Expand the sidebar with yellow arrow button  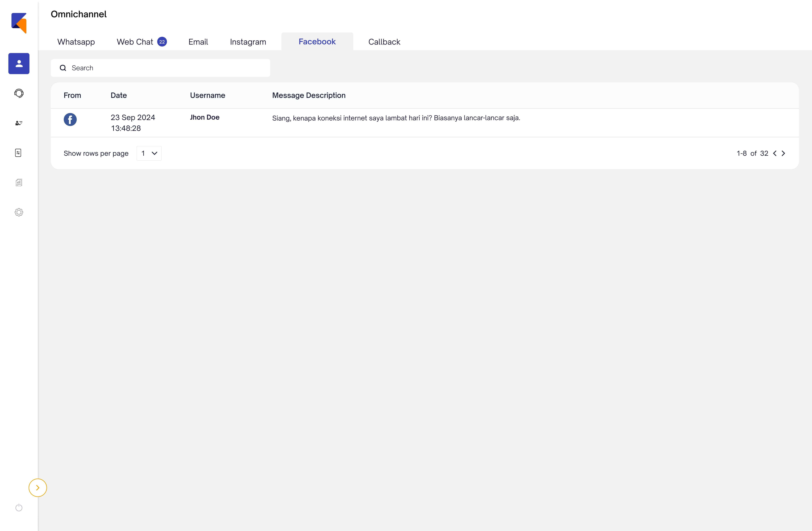pos(38,488)
